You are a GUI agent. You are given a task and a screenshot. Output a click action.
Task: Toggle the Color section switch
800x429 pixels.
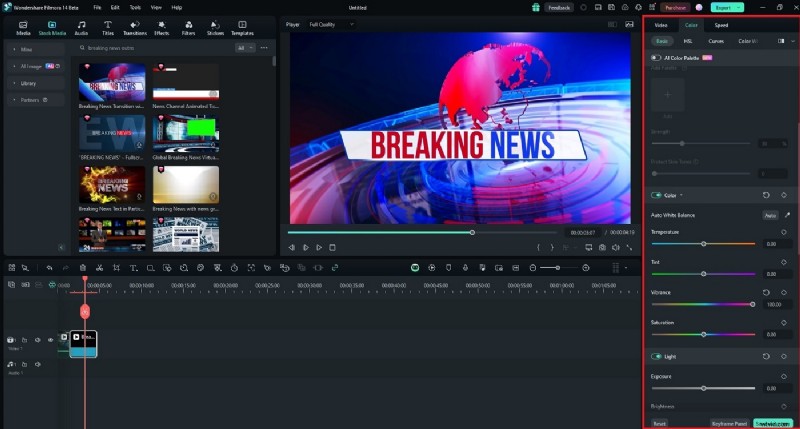tap(656, 195)
